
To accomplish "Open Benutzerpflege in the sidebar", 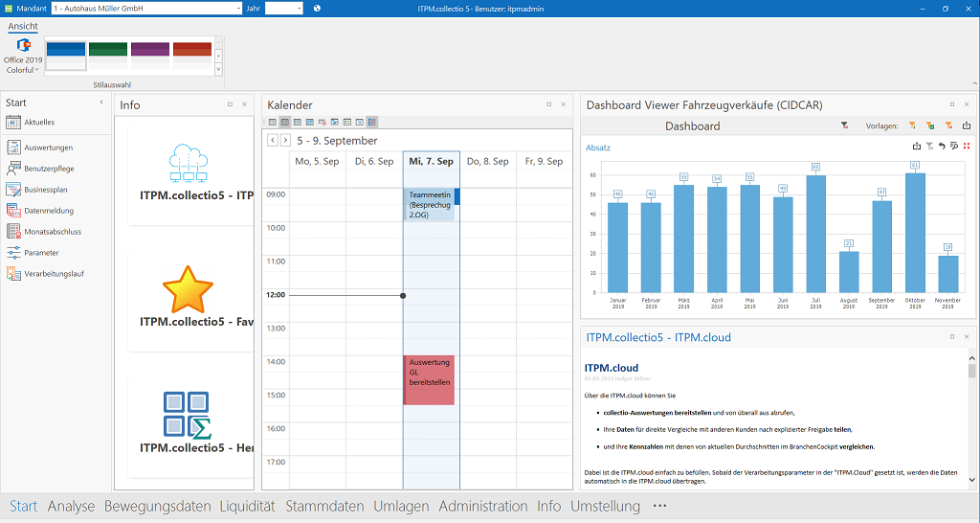I will pyautogui.click(x=40, y=169).
